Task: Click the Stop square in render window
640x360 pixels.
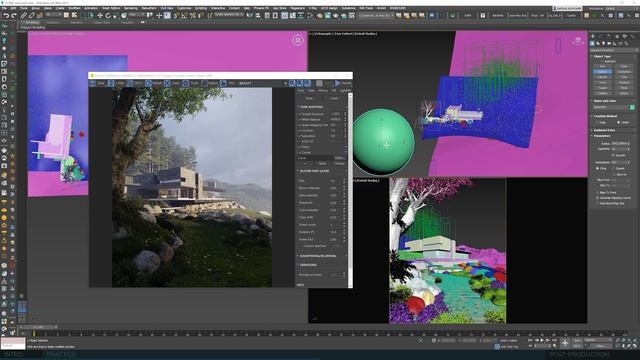Action: [319, 83]
